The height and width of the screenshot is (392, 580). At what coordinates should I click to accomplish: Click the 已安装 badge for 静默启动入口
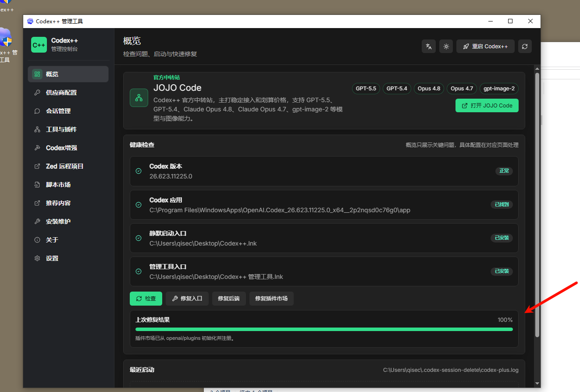(502, 238)
